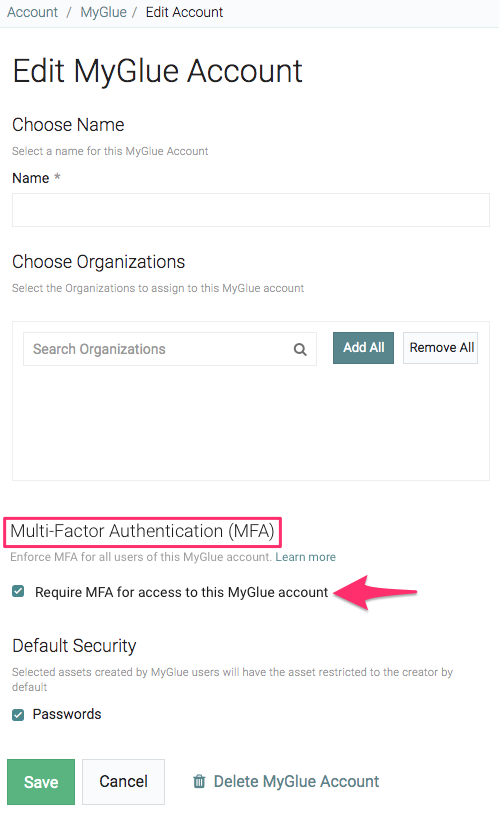Focus the Name text field
The image size is (499, 813).
coord(251,210)
